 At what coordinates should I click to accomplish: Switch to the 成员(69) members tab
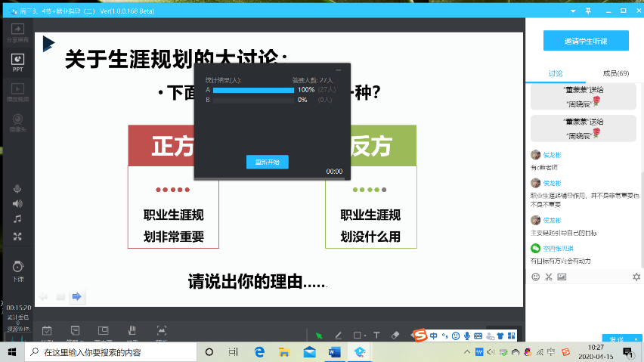[x=615, y=73]
